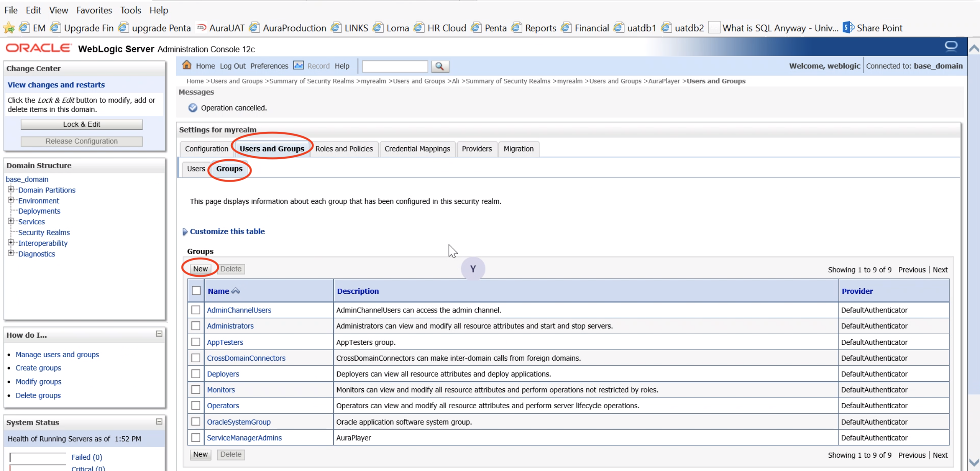This screenshot has width=980, height=471.
Task: Expand the Services tree node
Action: pyautogui.click(x=11, y=221)
